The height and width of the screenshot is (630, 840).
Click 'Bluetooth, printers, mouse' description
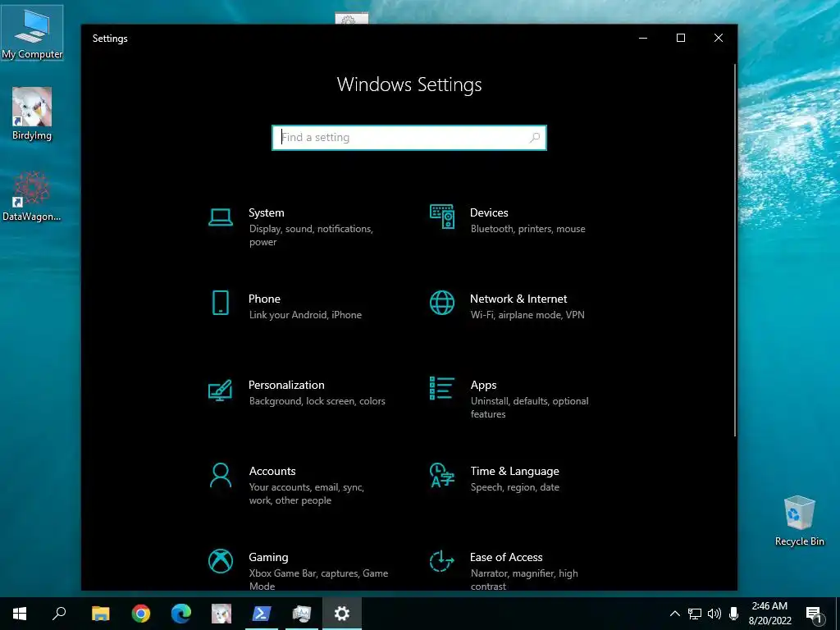[527, 229]
